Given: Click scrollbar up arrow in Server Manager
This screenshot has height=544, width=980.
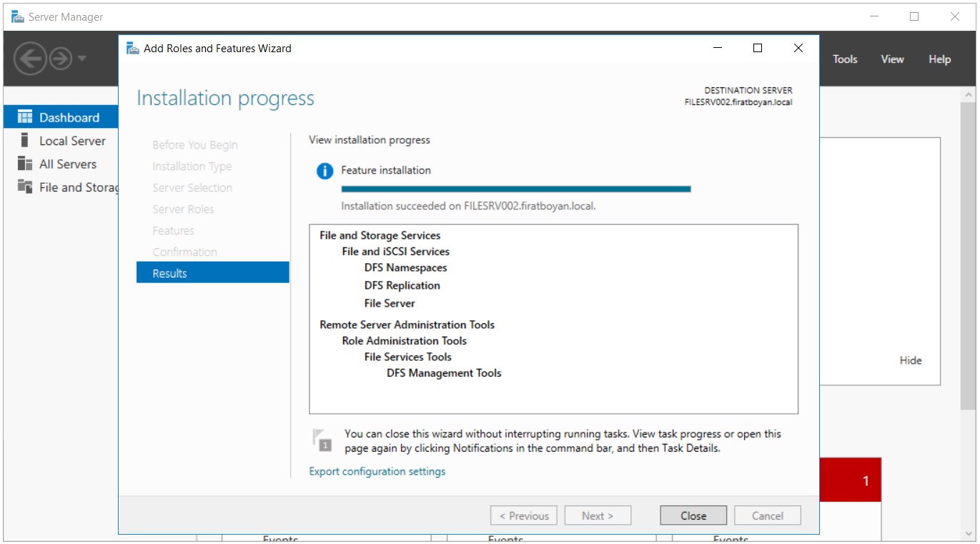Looking at the screenshot, I should pos(969,94).
